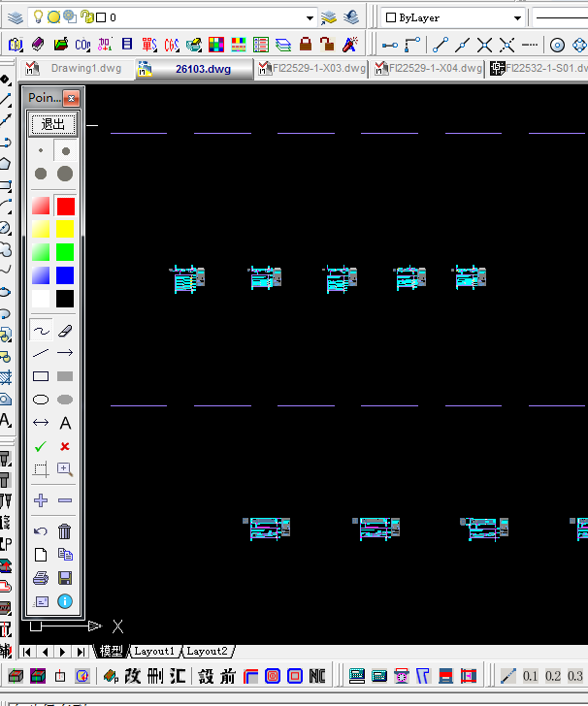The width and height of the screenshot is (588, 706).
Task: Select the eraser marker tool
Action: click(65, 331)
